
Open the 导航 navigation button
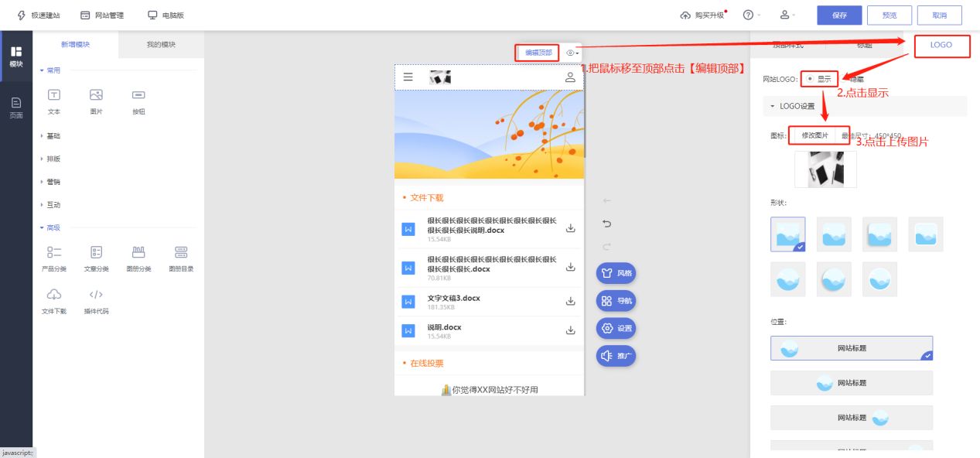click(616, 301)
